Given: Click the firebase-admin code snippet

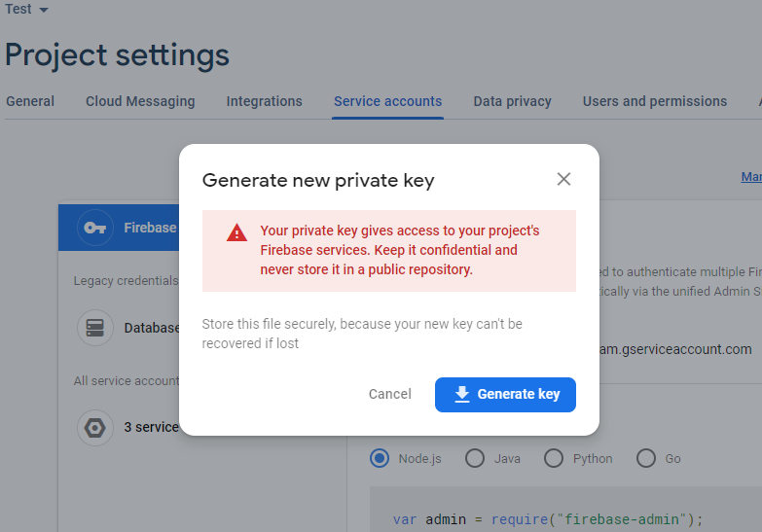Looking at the screenshot, I should [x=548, y=519].
